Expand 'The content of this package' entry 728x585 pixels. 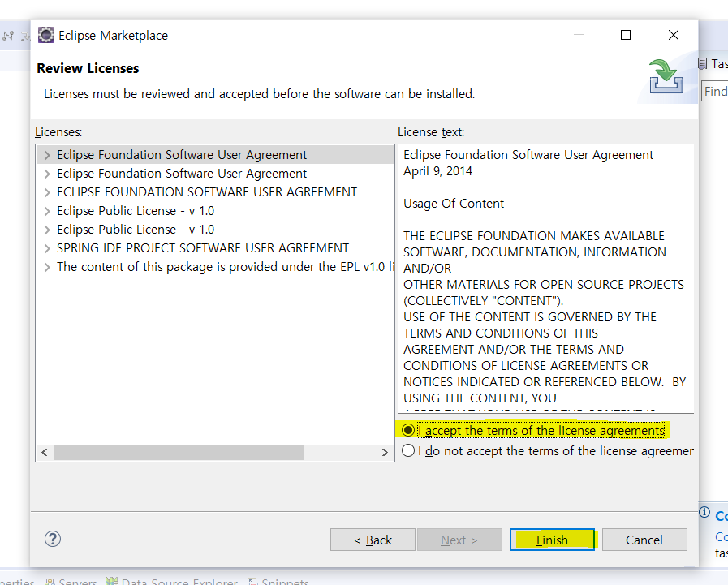point(47,267)
